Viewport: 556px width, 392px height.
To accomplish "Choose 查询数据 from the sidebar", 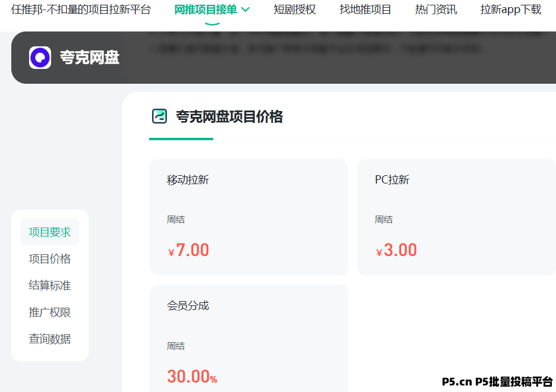I will tap(50, 339).
